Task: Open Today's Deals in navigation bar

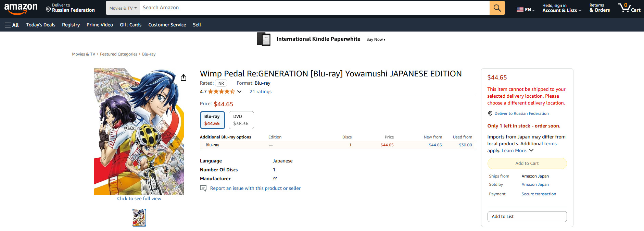Action: [41, 25]
